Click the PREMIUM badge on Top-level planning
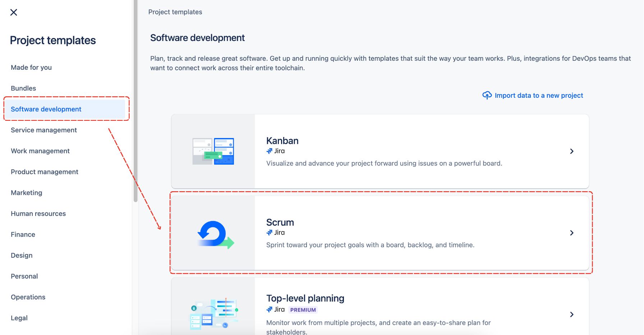 point(304,309)
